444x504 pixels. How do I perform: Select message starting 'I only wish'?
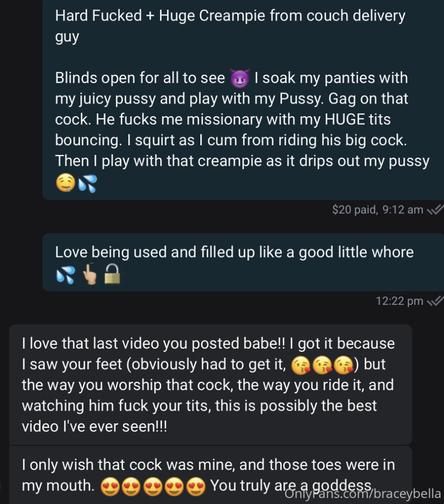(x=211, y=475)
